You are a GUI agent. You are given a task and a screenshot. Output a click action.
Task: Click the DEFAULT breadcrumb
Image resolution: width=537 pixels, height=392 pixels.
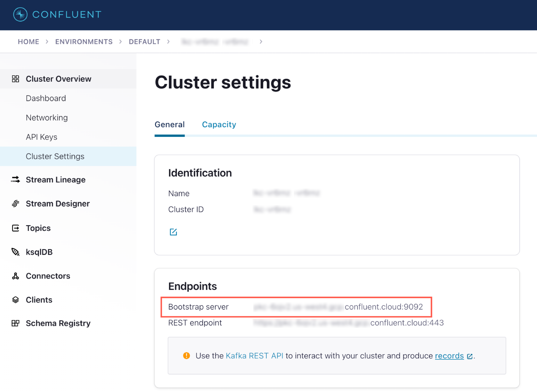coord(144,42)
